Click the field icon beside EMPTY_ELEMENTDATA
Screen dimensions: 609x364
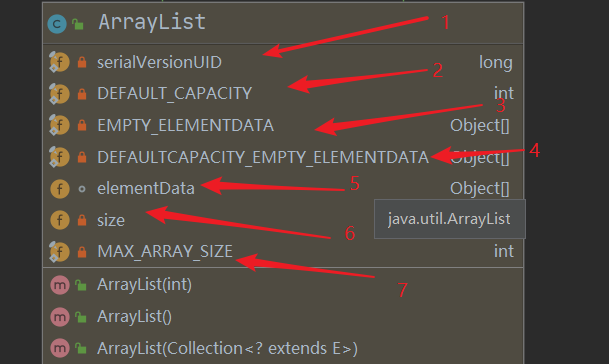click(x=59, y=125)
